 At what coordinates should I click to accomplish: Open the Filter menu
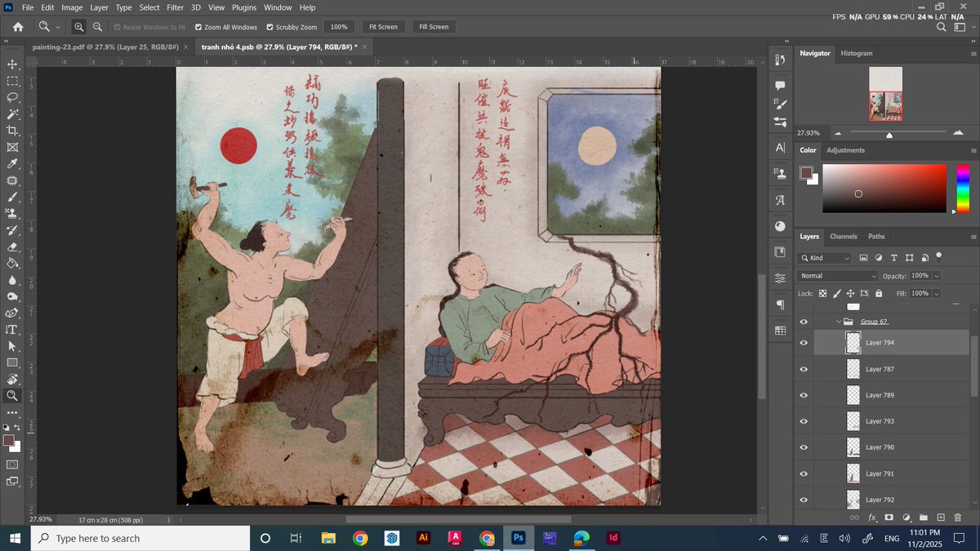click(x=176, y=7)
